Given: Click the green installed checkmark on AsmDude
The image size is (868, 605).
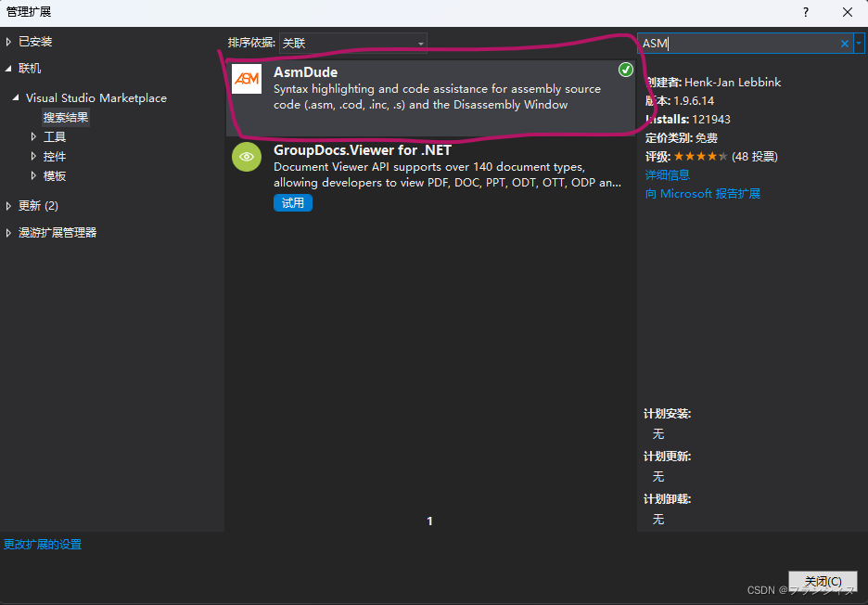Looking at the screenshot, I should pyautogui.click(x=626, y=69).
